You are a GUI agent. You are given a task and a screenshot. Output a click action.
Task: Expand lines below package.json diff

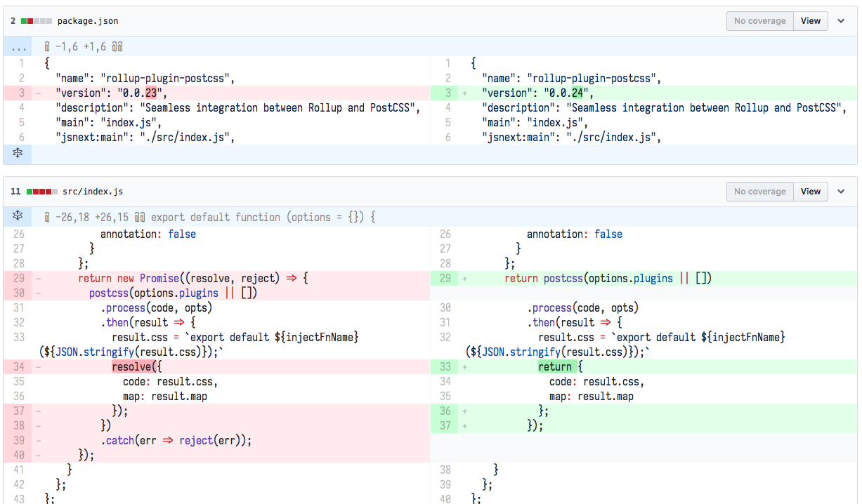point(18,154)
